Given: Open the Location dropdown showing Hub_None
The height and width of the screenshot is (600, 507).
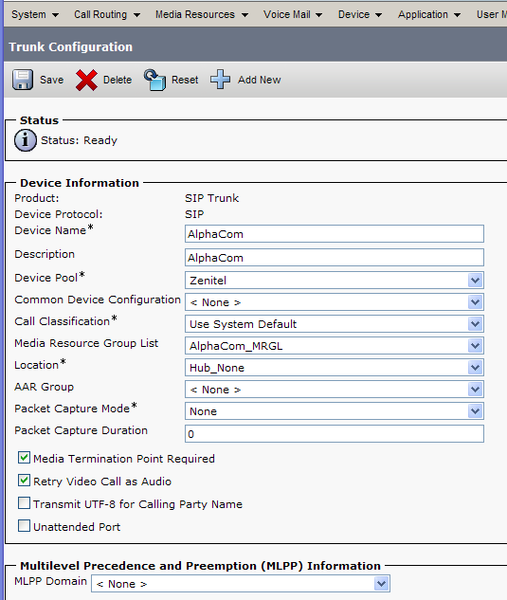Looking at the screenshot, I should point(334,367).
